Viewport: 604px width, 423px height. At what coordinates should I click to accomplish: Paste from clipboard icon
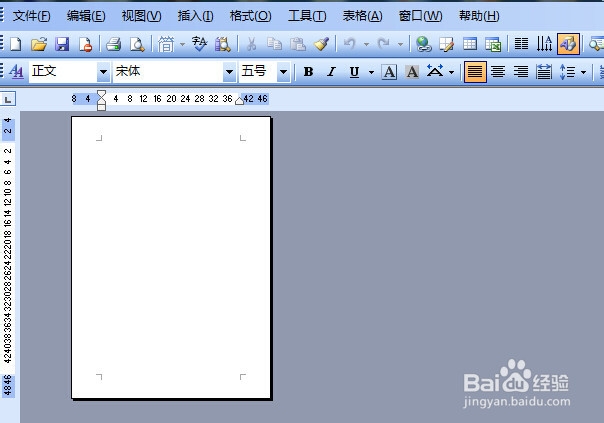pos(298,44)
